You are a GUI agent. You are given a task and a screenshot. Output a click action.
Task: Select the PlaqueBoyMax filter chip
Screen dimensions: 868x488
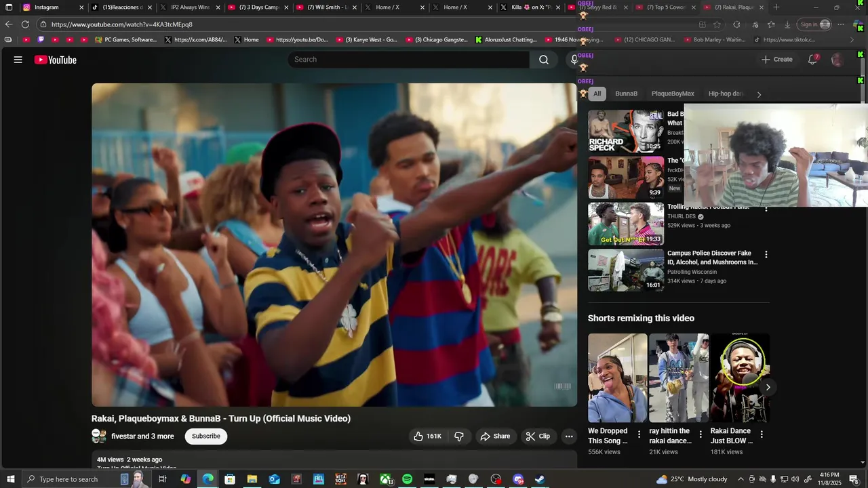pyautogui.click(x=673, y=94)
